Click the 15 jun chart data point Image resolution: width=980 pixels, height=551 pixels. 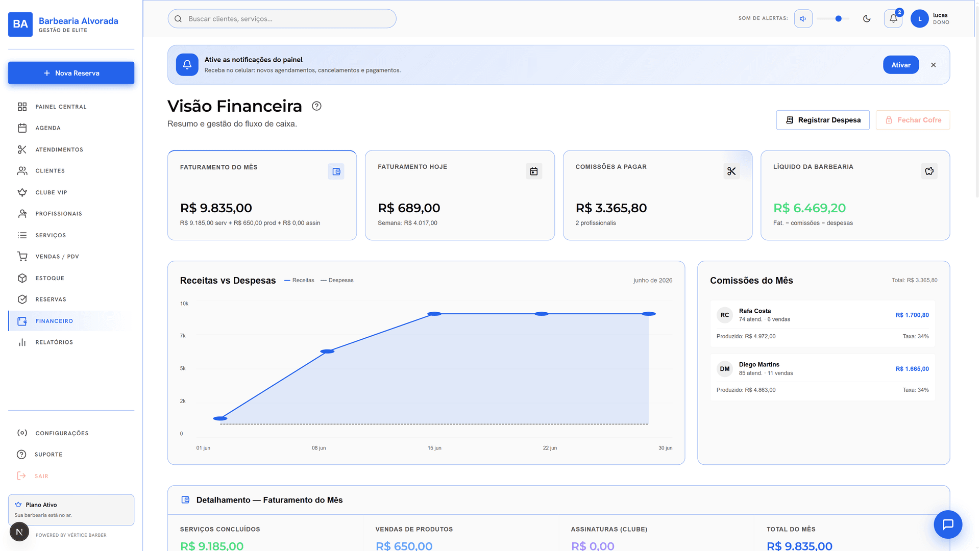click(x=434, y=314)
